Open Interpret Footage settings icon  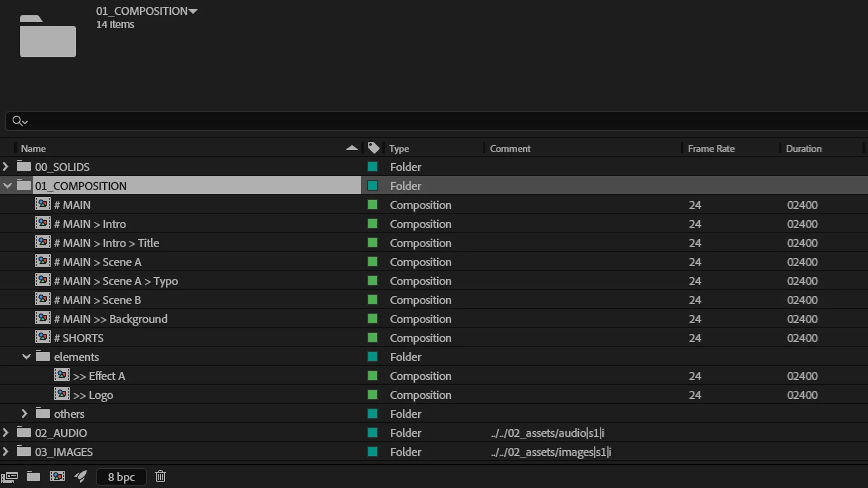pos(9,477)
